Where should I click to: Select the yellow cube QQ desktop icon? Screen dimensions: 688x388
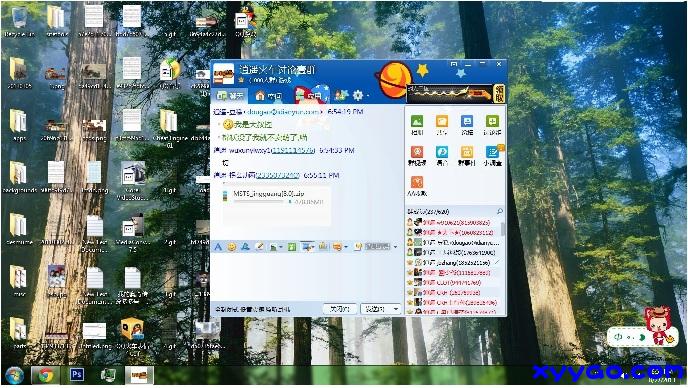(x=133, y=337)
